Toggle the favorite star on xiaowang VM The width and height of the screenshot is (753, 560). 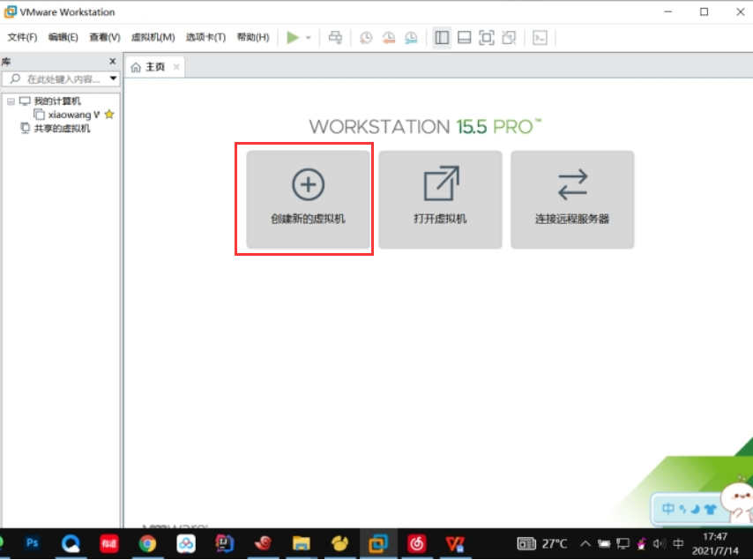pos(109,115)
